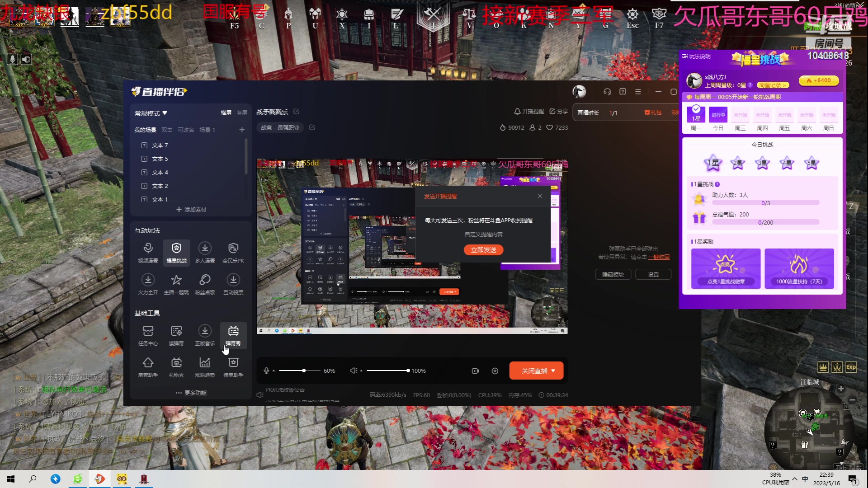The height and width of the screenshot is (488, 868).
Task: Open dropdown arrow on 关闭直播 button
Action: click(553, 371)
